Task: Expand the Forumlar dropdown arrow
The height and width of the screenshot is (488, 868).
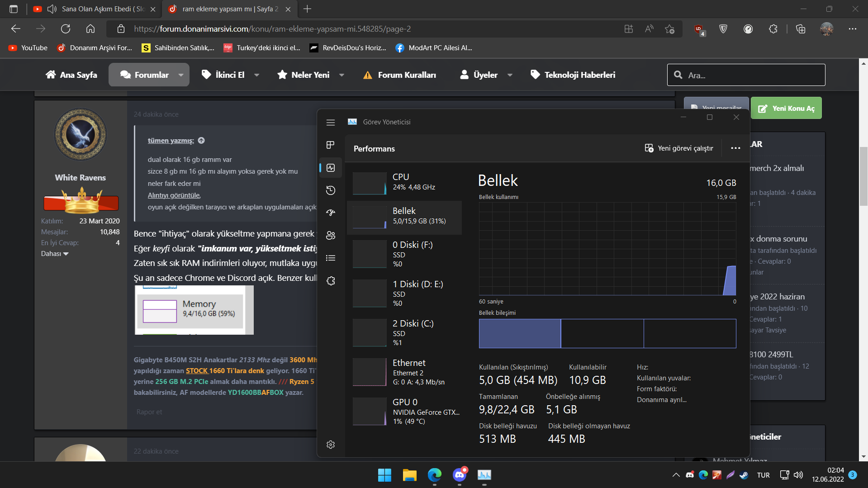Action: (x=181, y=75)
